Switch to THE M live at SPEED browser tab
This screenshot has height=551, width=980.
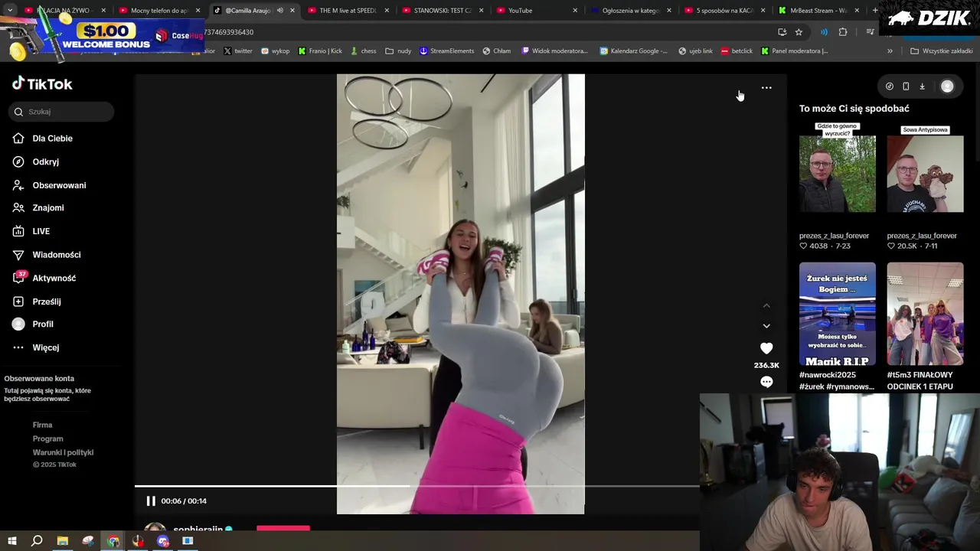(x=348, y=11)
